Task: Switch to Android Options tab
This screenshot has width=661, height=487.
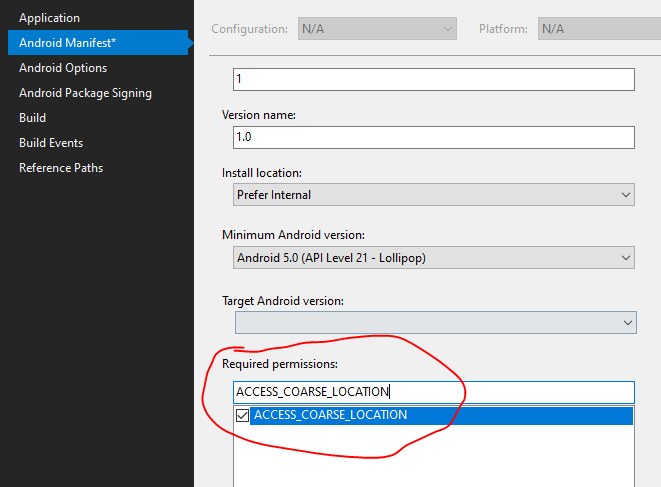Action: pos(63,68)
